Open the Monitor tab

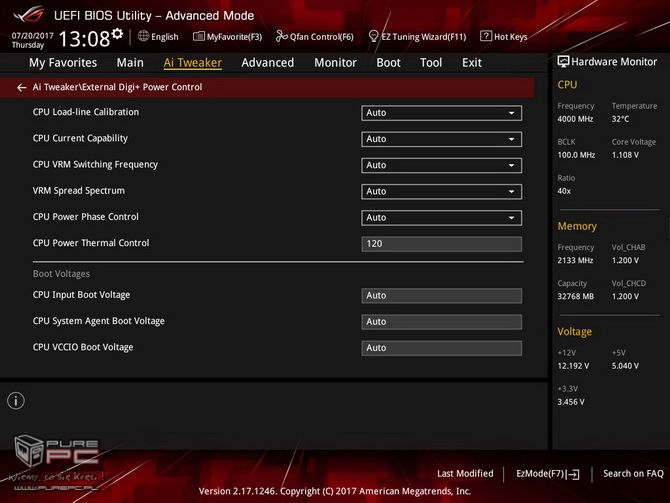[335, 63]
